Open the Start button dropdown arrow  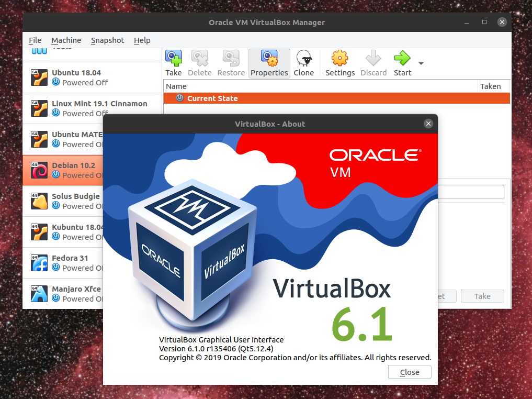421,63
